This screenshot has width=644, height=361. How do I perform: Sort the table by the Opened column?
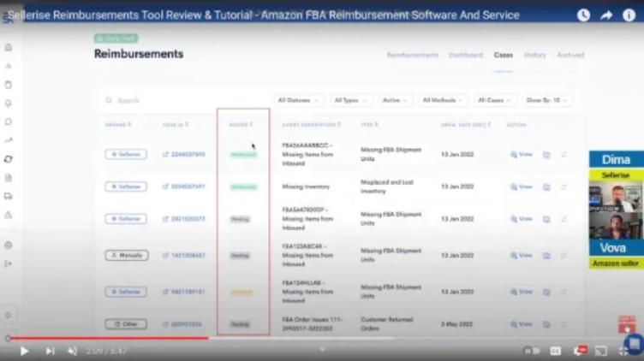[x=118, y=125]
